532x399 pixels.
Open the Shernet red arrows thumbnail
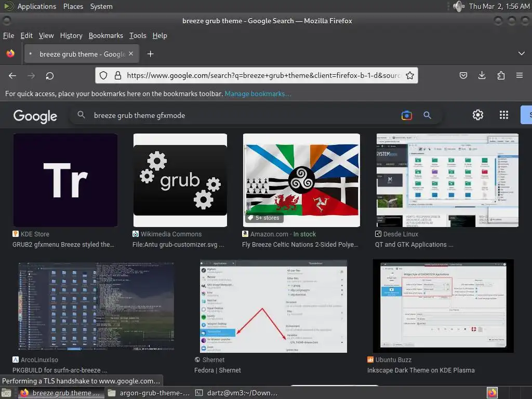(x=273, y=306)
